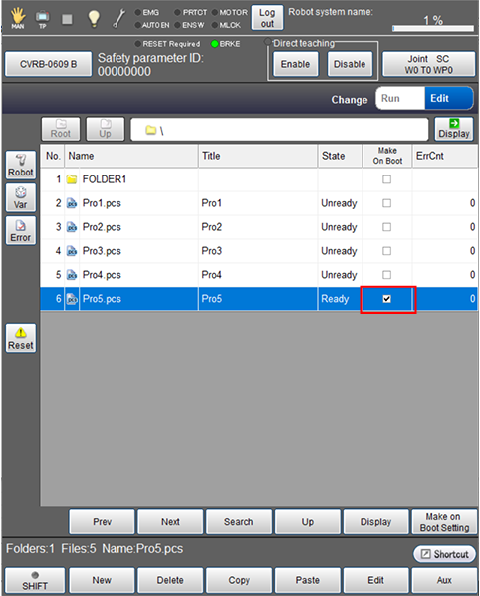The image size is (480, 596).
Task: Click the Shortcut button
Action: pos(444,554)
